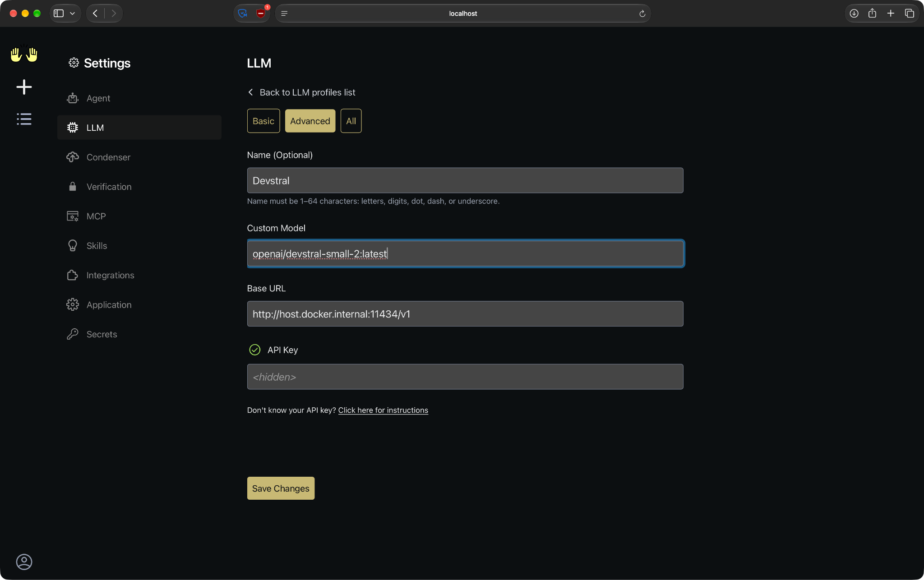The height and width of the screenshot is (580, 924).
Task: Reload the page with refresh icon
Action: 642,14
